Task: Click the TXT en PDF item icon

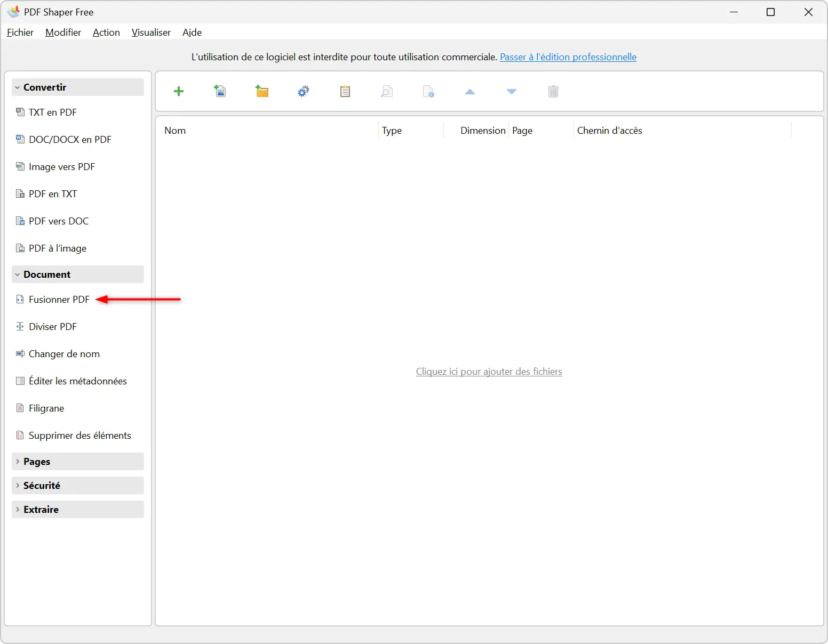Action: [20, 112]
